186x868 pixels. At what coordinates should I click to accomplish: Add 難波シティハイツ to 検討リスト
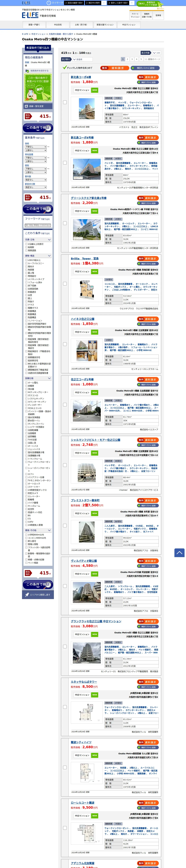148,747
